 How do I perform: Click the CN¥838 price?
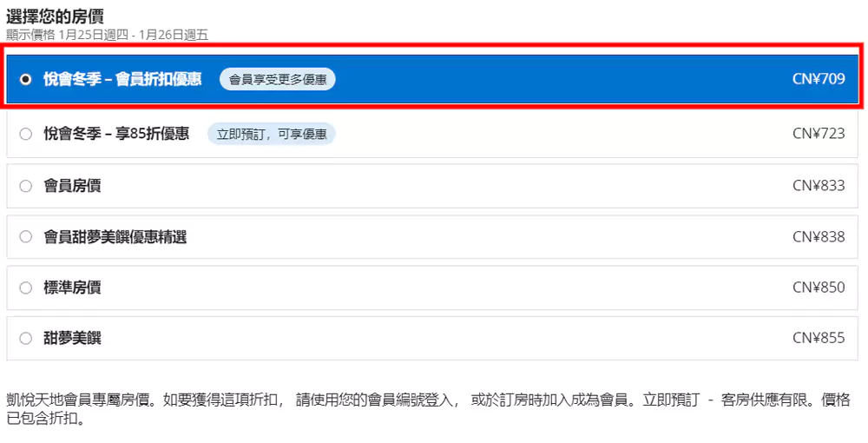[x=819, y=237]
